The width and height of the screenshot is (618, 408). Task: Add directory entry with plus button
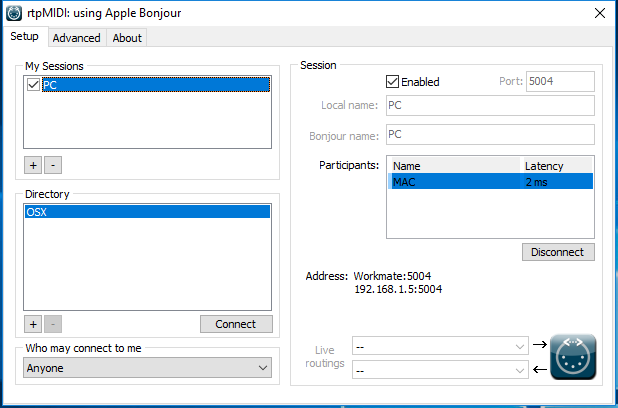(33, 324)
